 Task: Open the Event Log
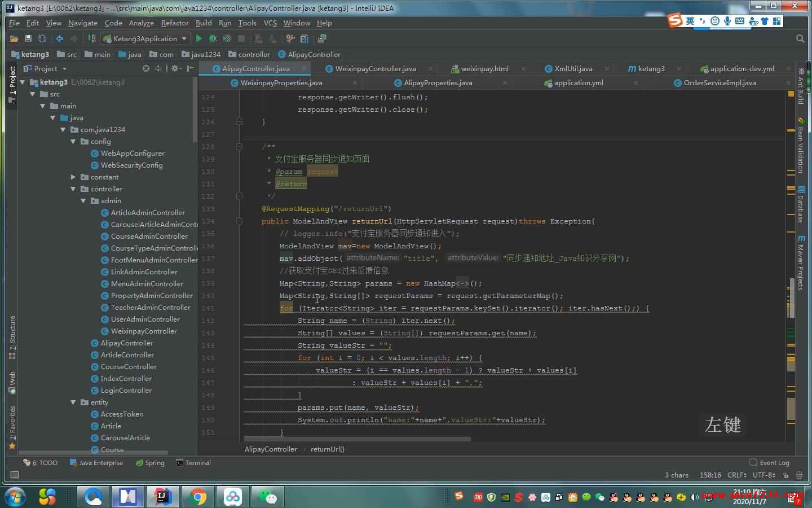769,462
